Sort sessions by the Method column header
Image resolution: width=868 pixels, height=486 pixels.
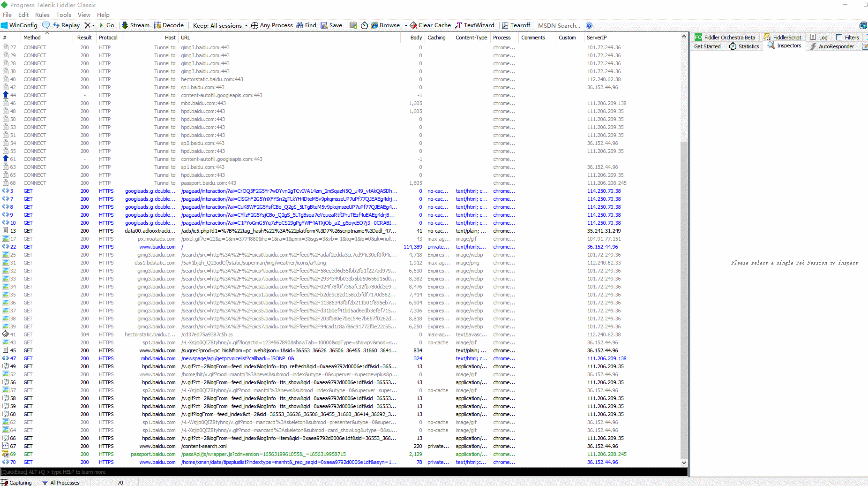click(x=47, y=38)
